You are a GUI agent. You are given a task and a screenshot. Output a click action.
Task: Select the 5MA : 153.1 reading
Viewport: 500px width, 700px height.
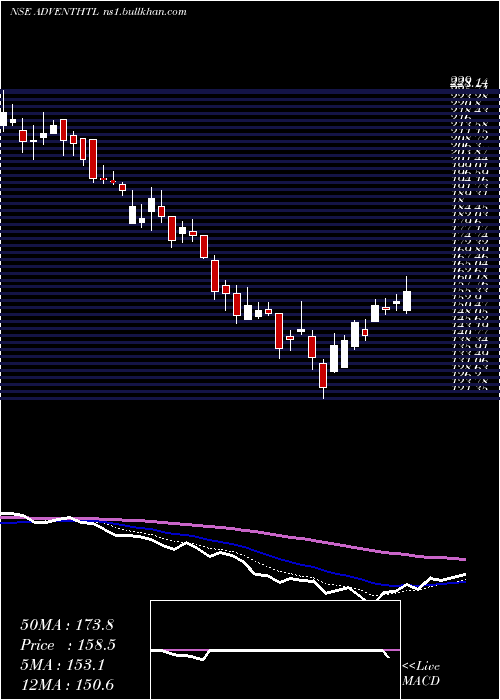click(62, 665)
